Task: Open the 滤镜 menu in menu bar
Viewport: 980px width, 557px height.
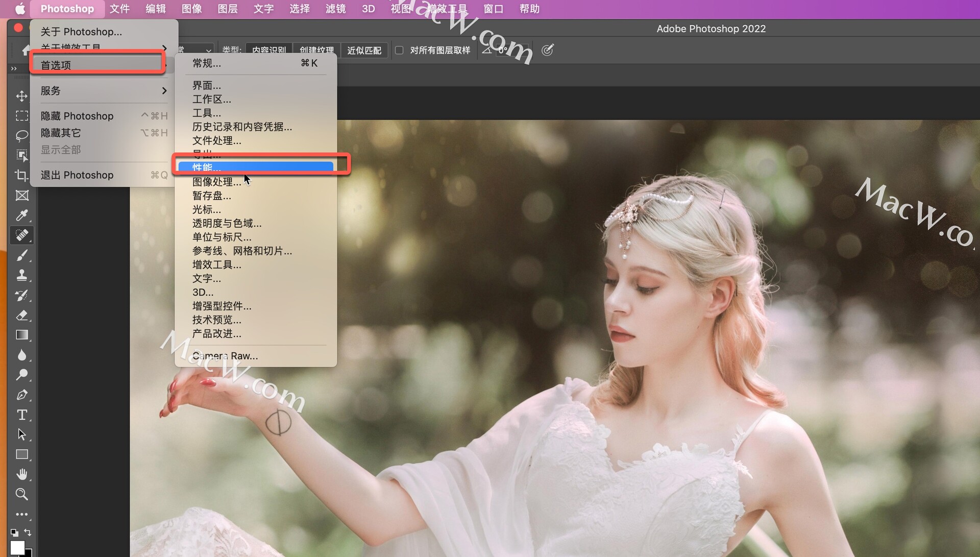Action: tap(335, 9)
